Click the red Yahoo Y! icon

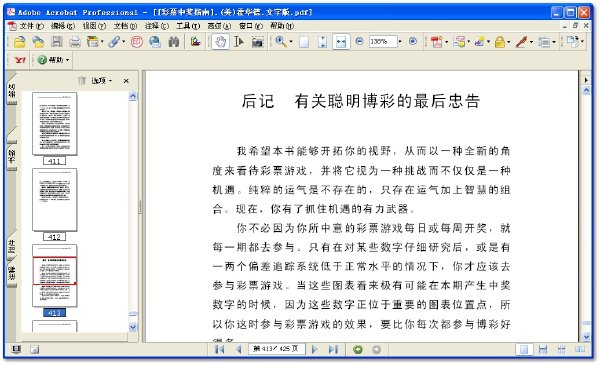[x=20, y=60]
